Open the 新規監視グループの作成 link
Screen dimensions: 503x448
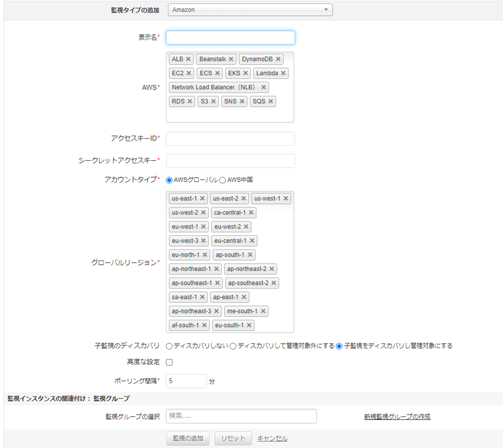tap(397, 417)
